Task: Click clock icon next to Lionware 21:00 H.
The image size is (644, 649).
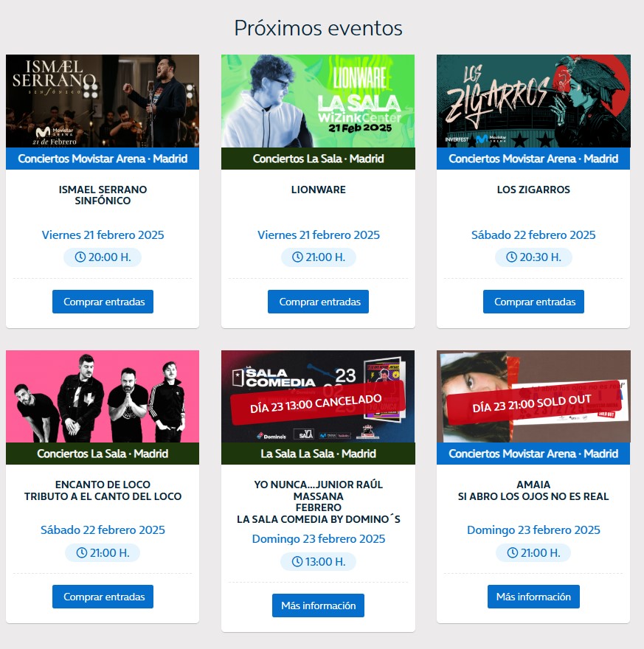Action: (297, 257)
